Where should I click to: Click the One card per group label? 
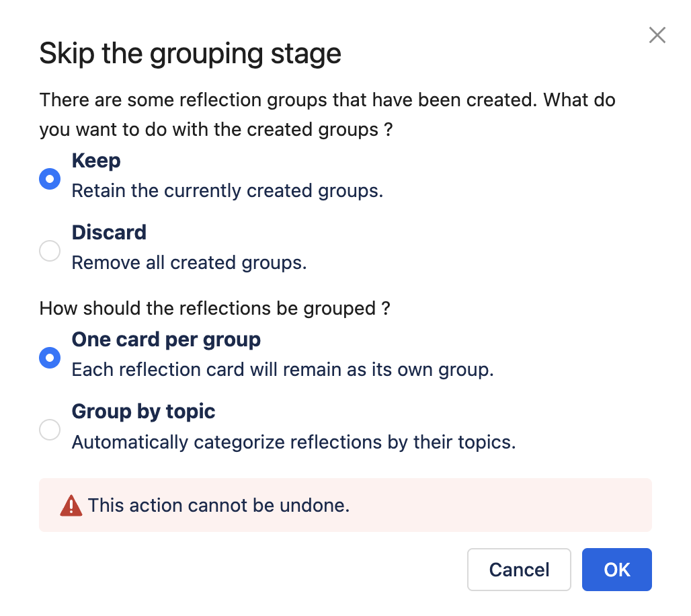[166, 340]
